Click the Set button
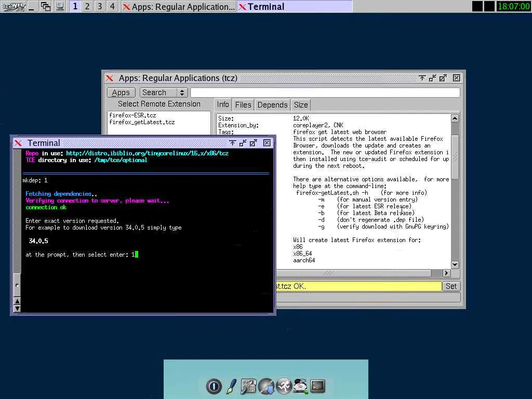This screenshot has width=532, height=399. click(451, 286)
